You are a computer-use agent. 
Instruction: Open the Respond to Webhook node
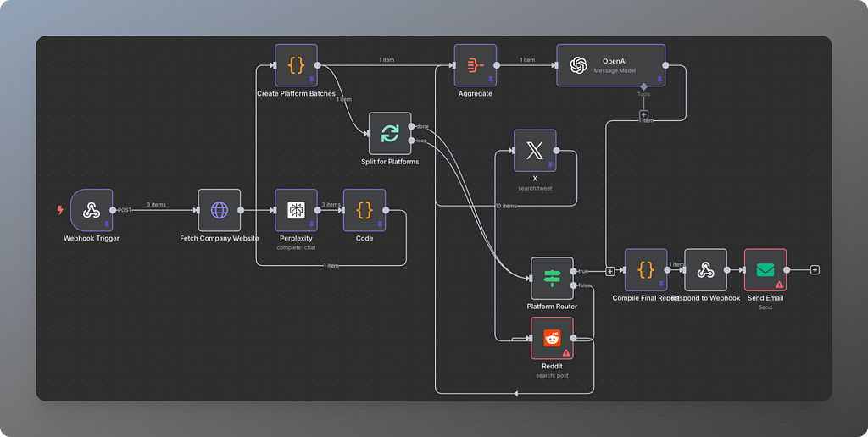point(705,270)
